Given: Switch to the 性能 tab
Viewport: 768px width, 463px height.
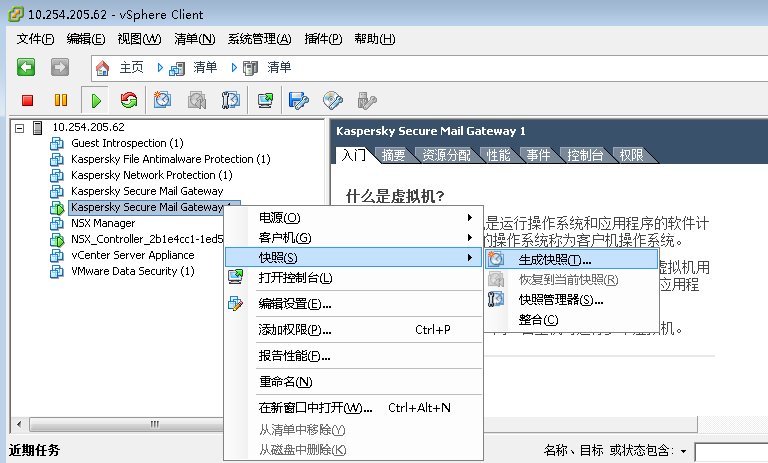Looking at the screenshot, I should (499, 155).
